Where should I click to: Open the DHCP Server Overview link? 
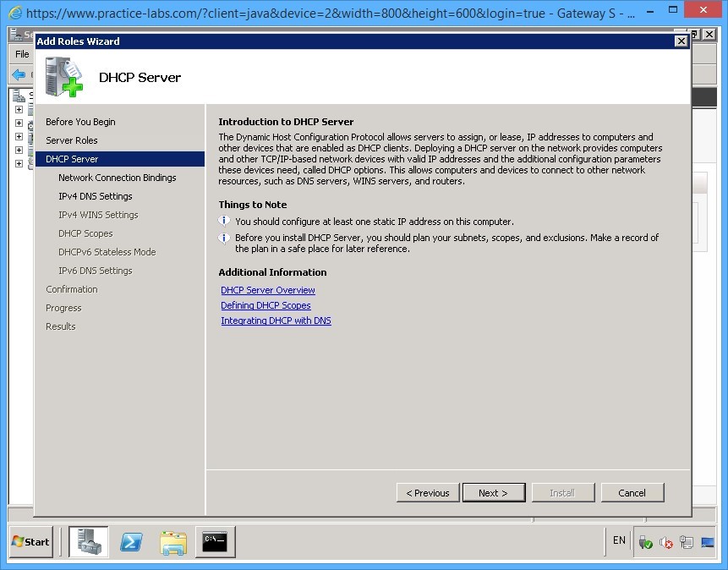click(x=267, y=290)
